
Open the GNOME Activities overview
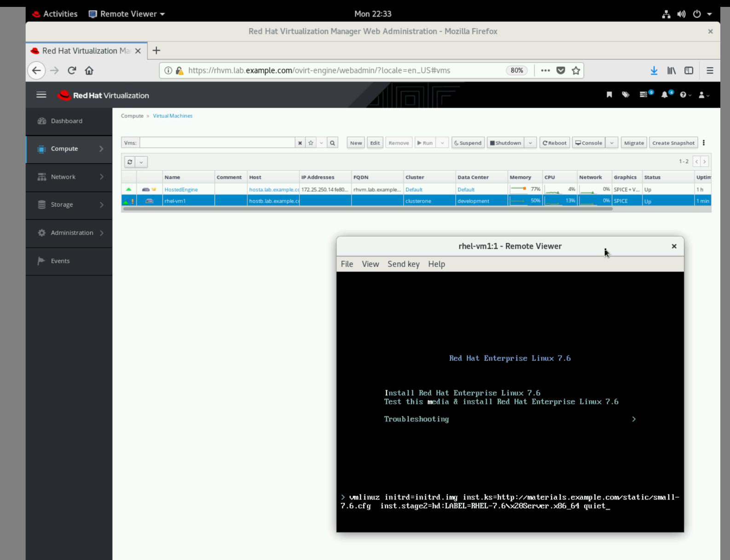[x=55, y=14]
